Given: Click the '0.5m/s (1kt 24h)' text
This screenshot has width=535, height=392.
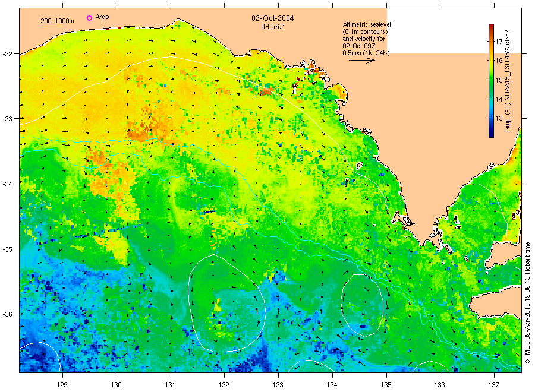Looking at the screenshot, I should (x=366, y=53).
